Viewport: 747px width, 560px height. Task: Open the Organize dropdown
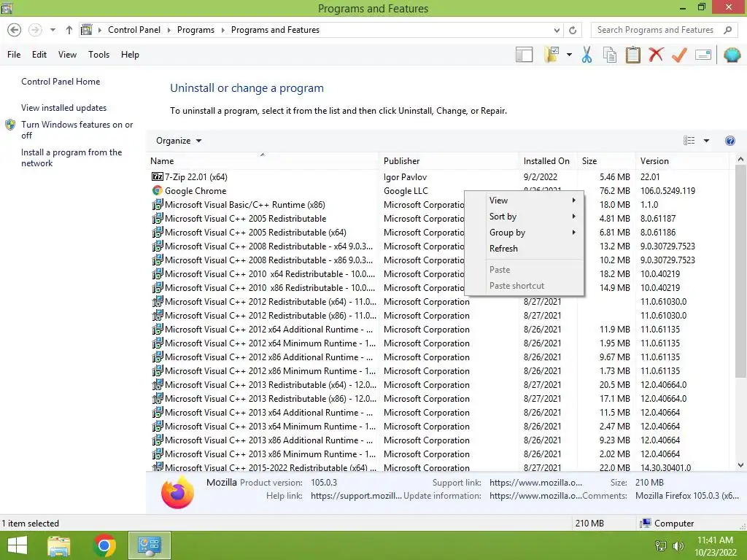pos(179,141)
